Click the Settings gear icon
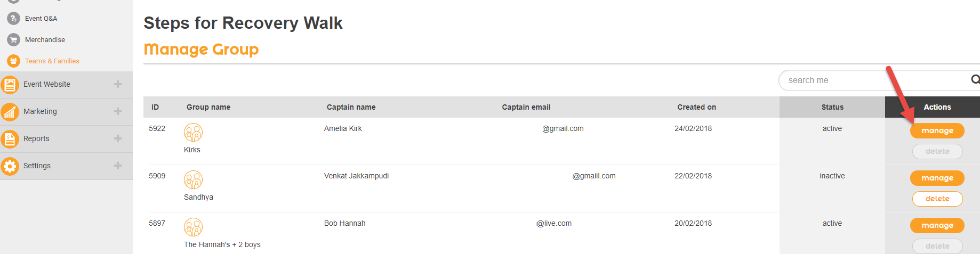 [10, 166]
